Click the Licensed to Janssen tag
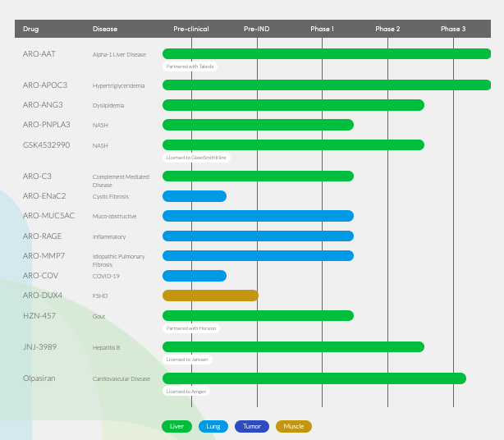 (187, 360)
